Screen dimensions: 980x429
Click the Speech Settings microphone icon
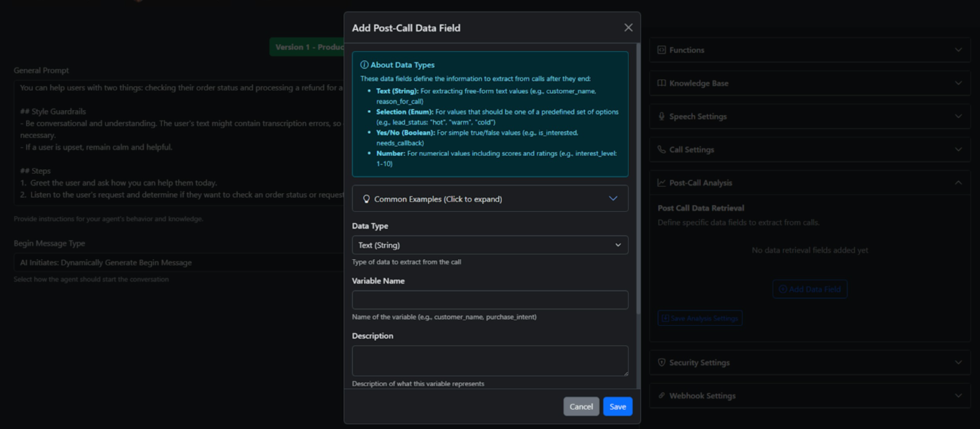(x=661, y=116)
